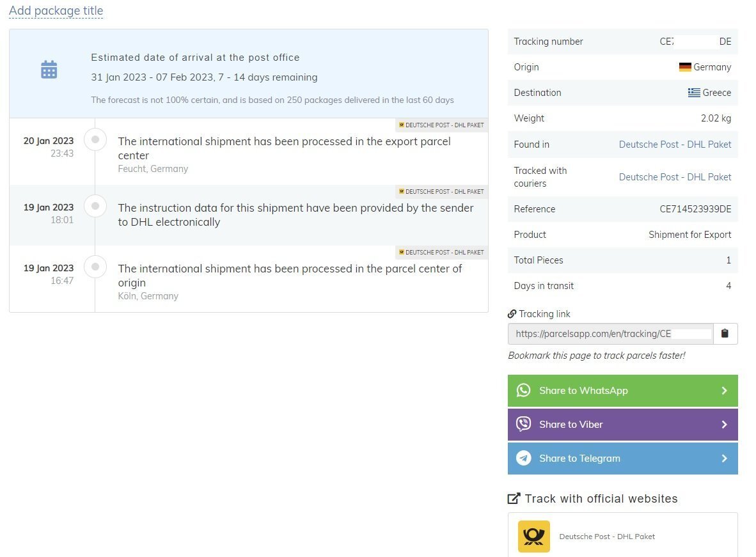Click the WhatsApp logo icon
The height and width of the screenshot is (557, 756).
coord(524,391)
